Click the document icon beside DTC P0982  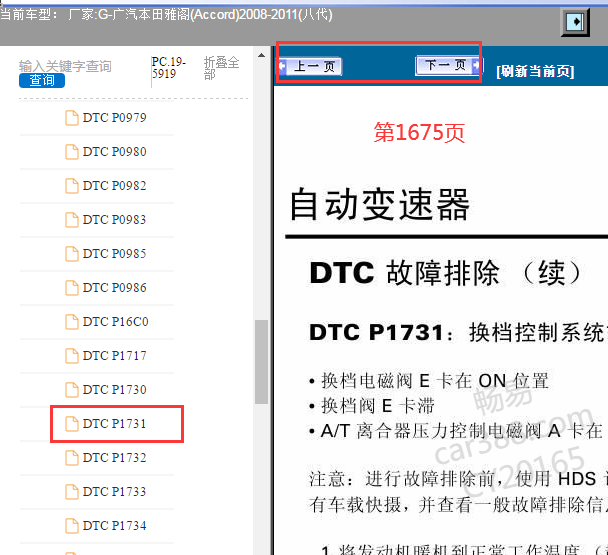[72, 186]
